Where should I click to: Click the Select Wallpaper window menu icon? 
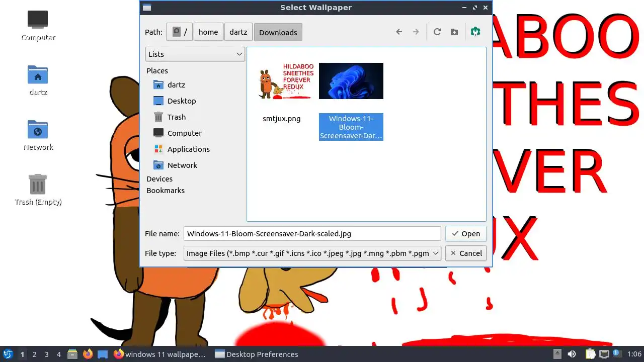pos(146,8)
